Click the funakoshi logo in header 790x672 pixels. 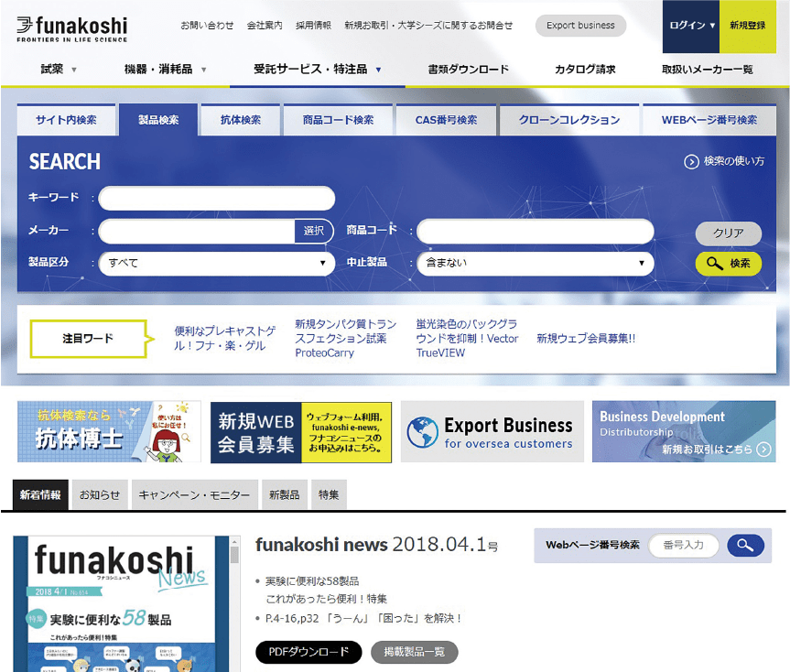tap(71, 27)
